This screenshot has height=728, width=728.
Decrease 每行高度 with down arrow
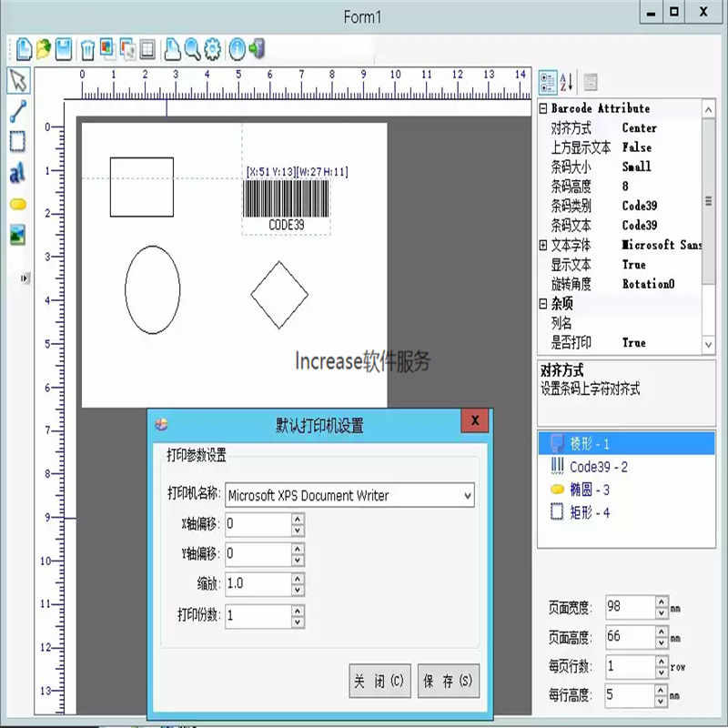(x=662, y=702)
